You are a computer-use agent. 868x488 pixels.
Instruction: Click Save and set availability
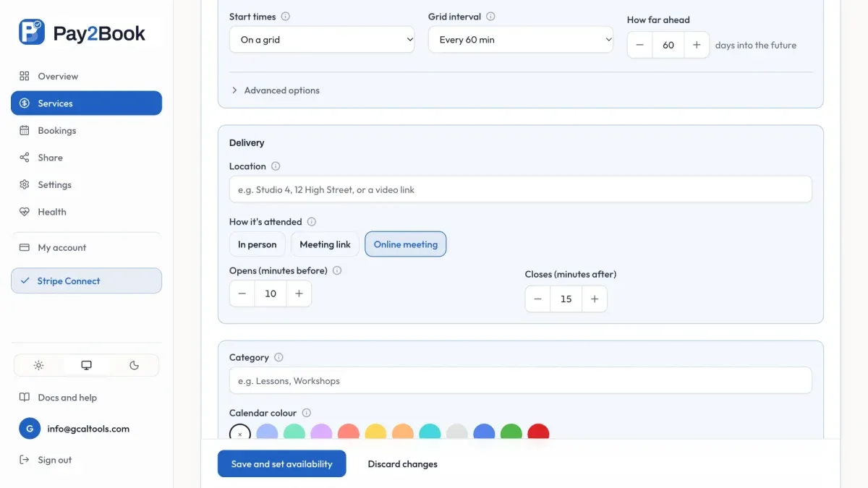coord(281,464)
